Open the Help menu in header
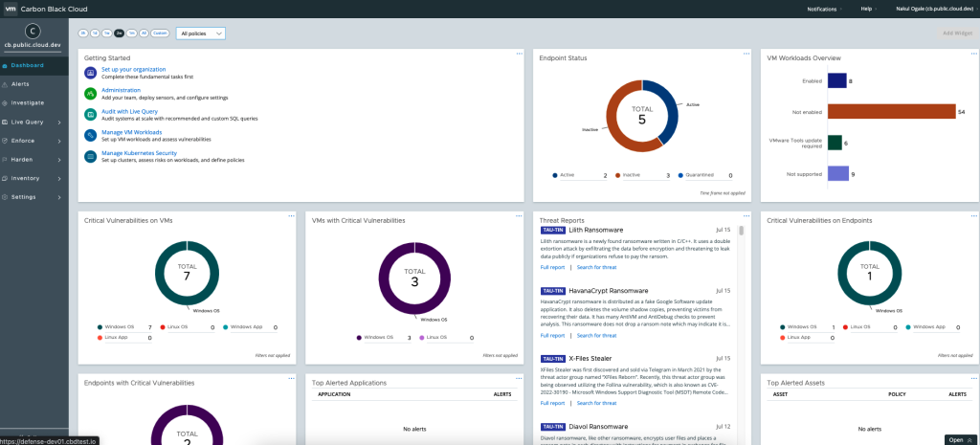980x445 pixels. coord(867,10)
